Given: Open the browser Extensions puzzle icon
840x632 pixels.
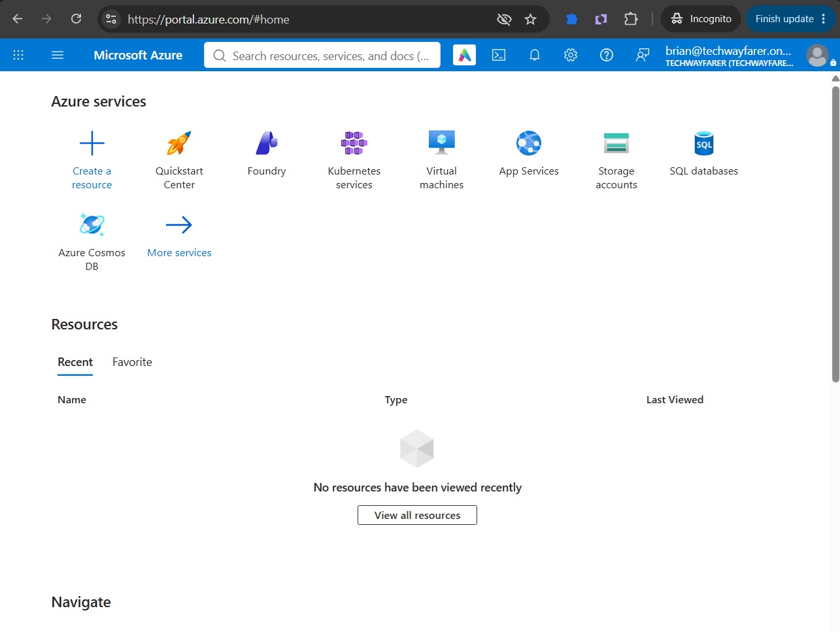Looking at the screenshot, I should point(631,19).
